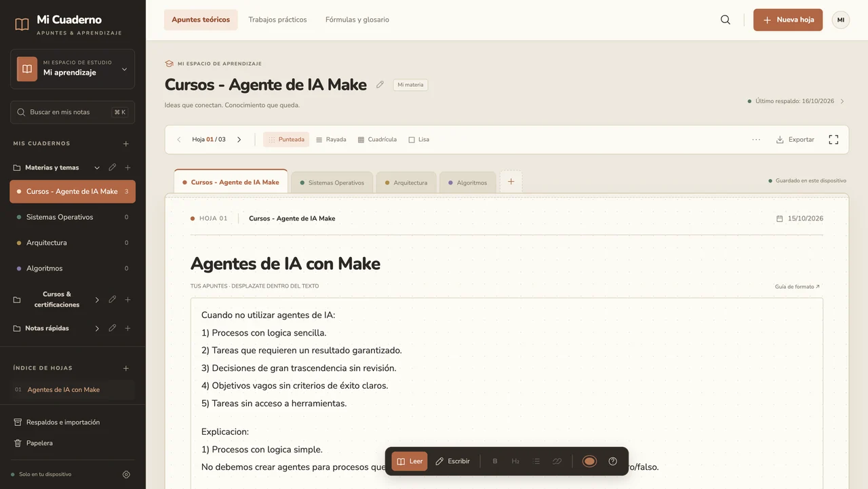The image size is (868, 489).
Task: Insert a list from the floating toolbar
Action: pyautogui.click(x=536, y=461)
